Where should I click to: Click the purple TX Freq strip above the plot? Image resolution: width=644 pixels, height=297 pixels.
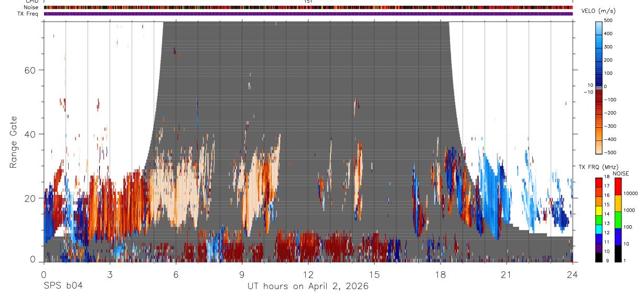point(308,14)
